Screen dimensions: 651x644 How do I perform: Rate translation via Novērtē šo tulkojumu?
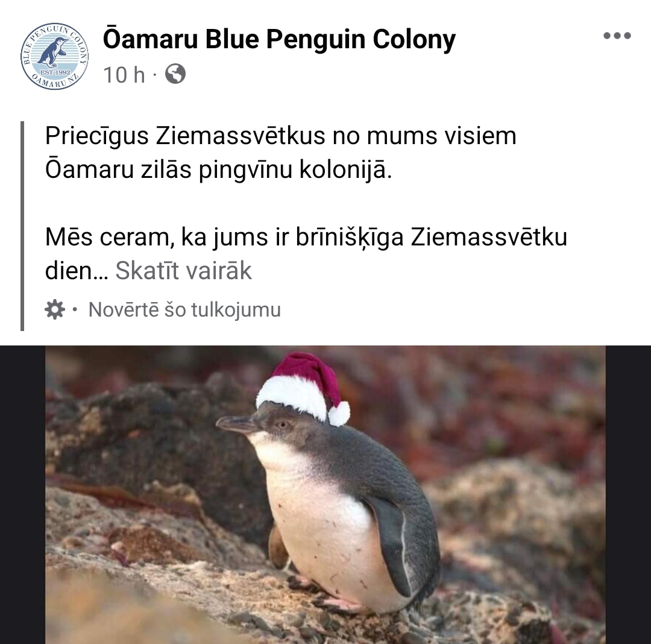[x=184, y=309]
